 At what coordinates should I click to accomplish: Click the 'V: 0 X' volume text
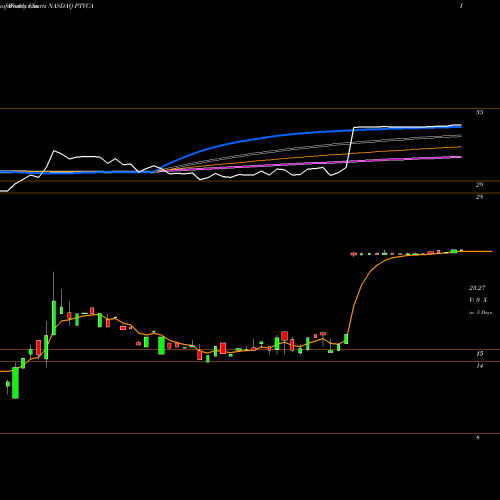478,300
